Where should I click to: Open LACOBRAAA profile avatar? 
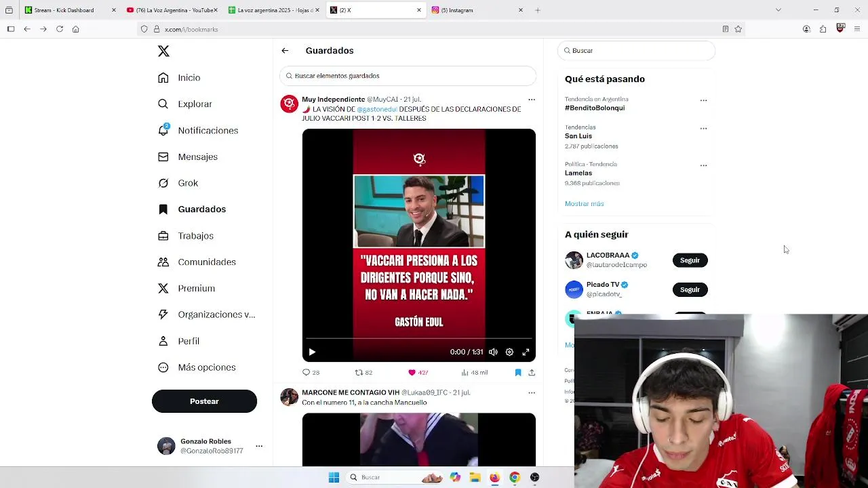pyautogui.click(x=574, y=260)
